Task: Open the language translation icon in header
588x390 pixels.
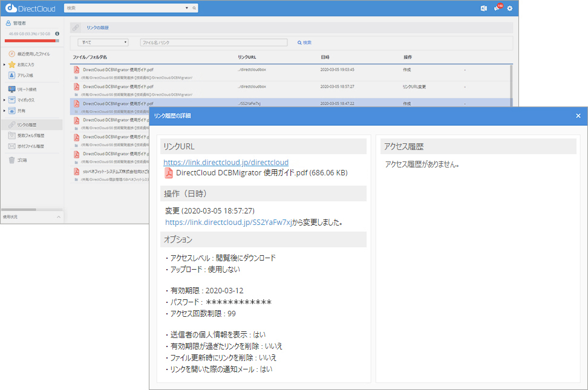Action: pyautogui.click(x=484, y=8)
